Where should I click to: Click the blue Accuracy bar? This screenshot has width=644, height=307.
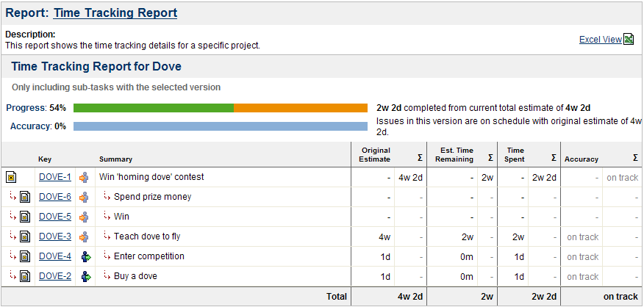pyautogui.click(x=220, y=126)
